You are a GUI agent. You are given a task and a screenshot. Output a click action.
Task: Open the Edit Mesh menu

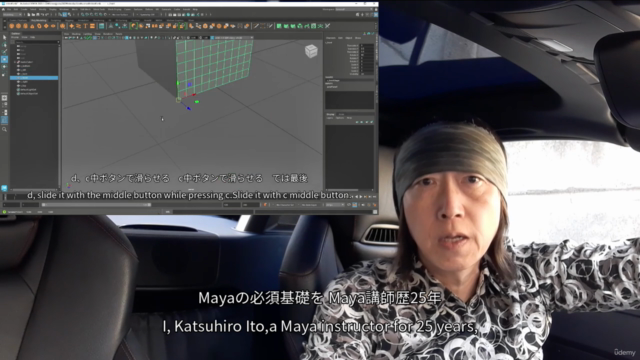pyautogui.click(x=85, y=9)
